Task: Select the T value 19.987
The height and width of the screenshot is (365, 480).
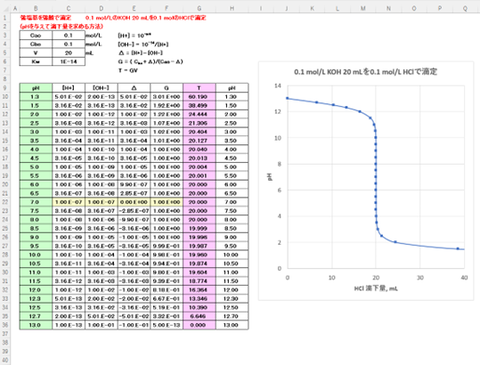Action: 199,246
